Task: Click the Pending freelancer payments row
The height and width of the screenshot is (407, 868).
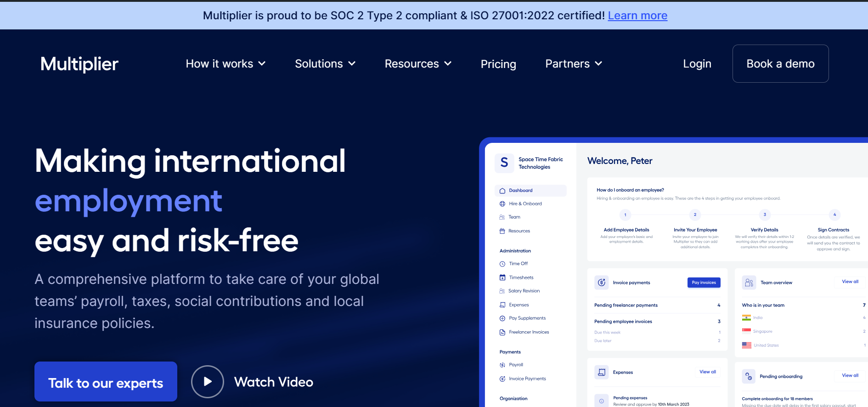Action: pyautogui.click(x=657, y=305)
